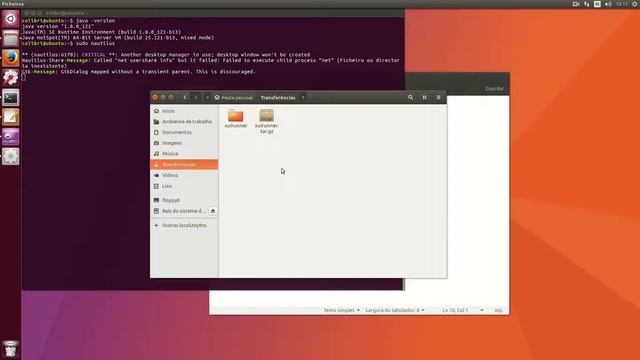The image size is (640, 360).
Task: Open the Files hamburger menu
Action: [x=438, y=98]
